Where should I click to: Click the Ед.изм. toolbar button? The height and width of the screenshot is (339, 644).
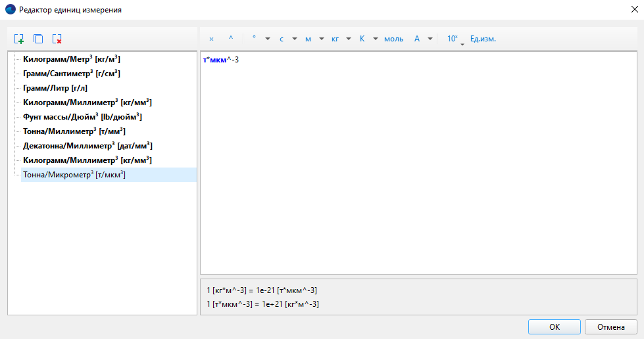click(483, 39)
